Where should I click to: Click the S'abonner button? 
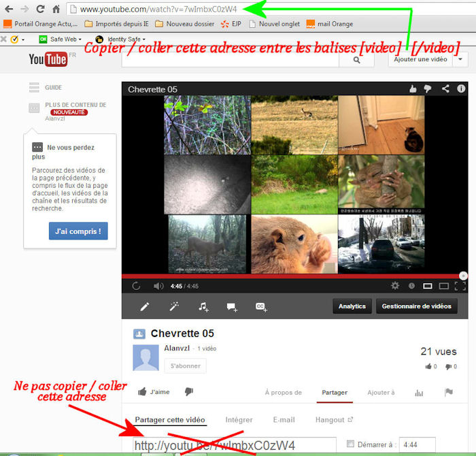pos(185,365)
